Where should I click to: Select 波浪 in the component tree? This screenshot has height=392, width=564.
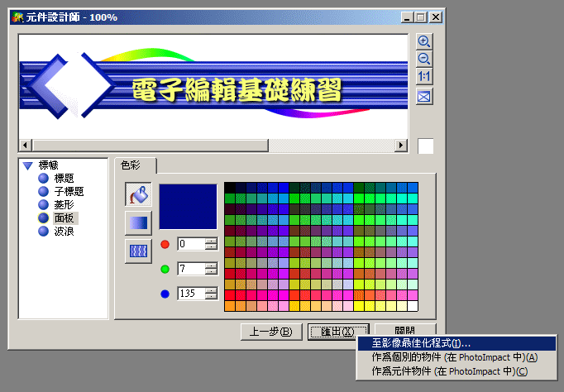[x=64, y=232]
